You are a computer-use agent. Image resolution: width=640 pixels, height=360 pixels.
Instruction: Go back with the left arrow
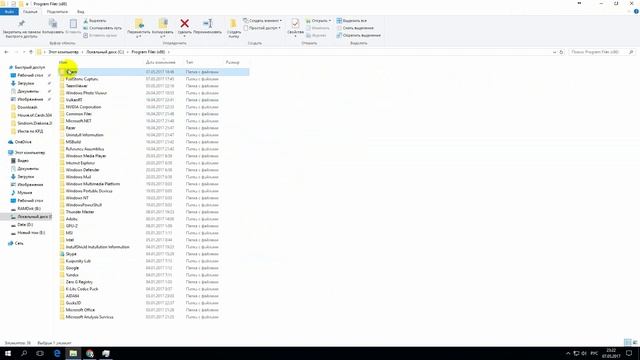coord(6,52)
